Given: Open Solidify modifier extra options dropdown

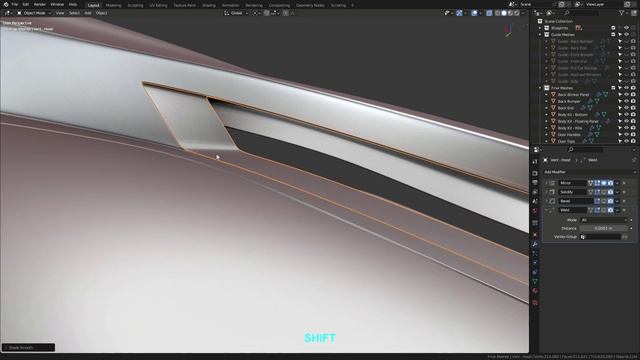Looking at the screenshot, I should tap(617, 192).
